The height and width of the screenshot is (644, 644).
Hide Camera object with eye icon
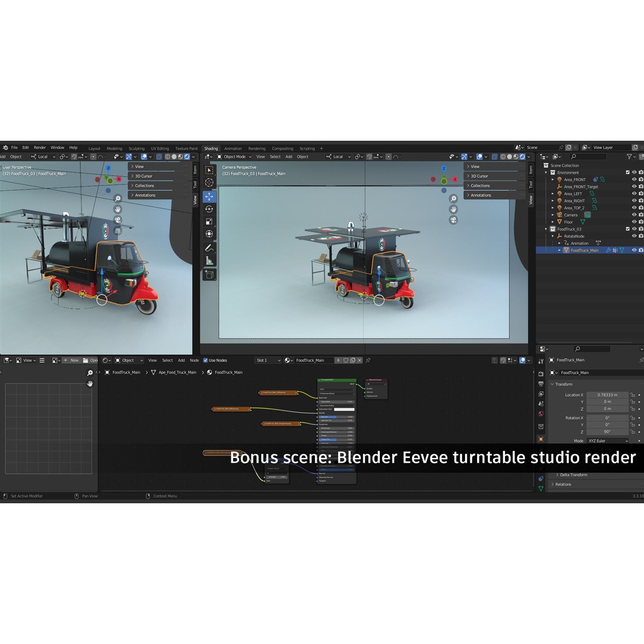click(x=634, y=215)
